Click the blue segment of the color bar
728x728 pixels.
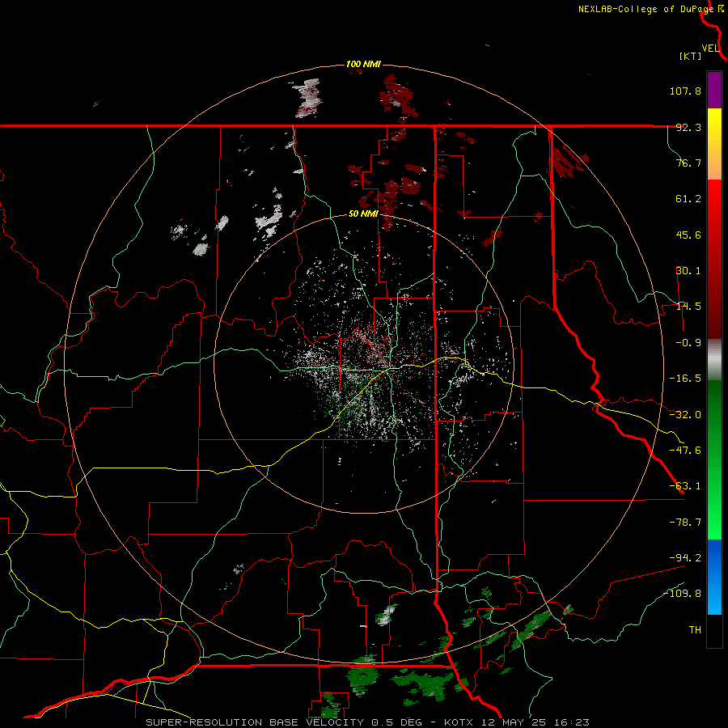714,577
